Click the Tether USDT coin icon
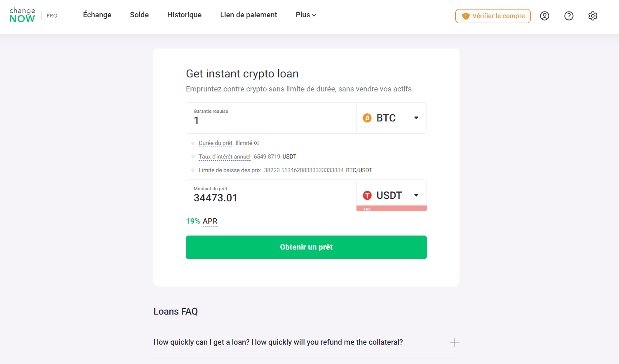The height and width of the screenshot is (364, 619). click(x=367, y=195)
